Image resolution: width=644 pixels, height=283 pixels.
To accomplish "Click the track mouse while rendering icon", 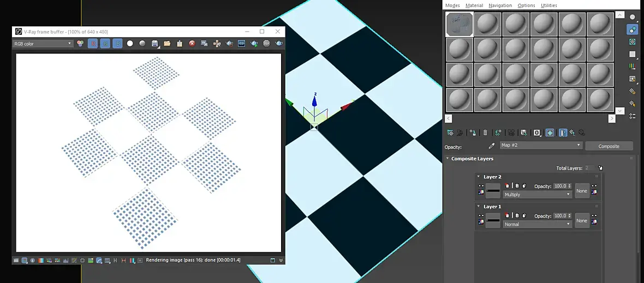I will [x=217, y=43].
